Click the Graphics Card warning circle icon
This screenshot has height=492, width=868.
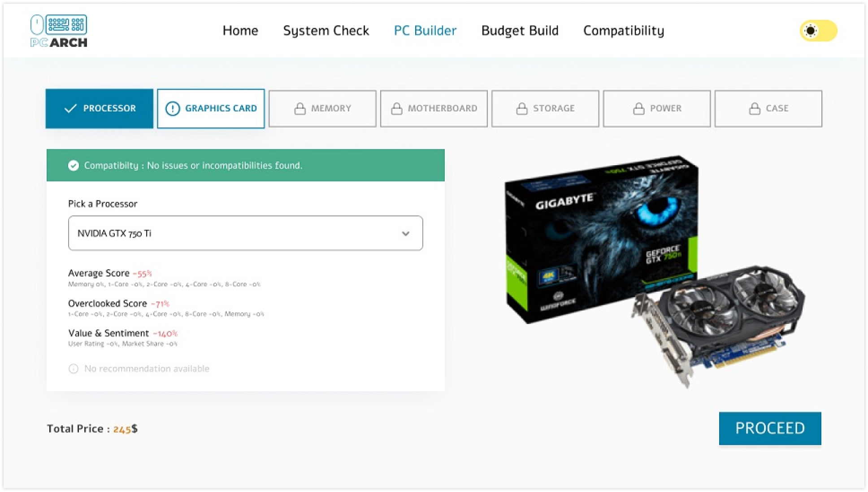(173, 109)
